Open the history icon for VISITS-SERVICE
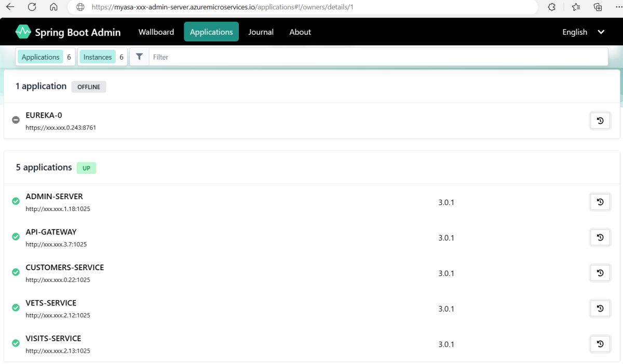The image size is (623, 364). point(600,344)
